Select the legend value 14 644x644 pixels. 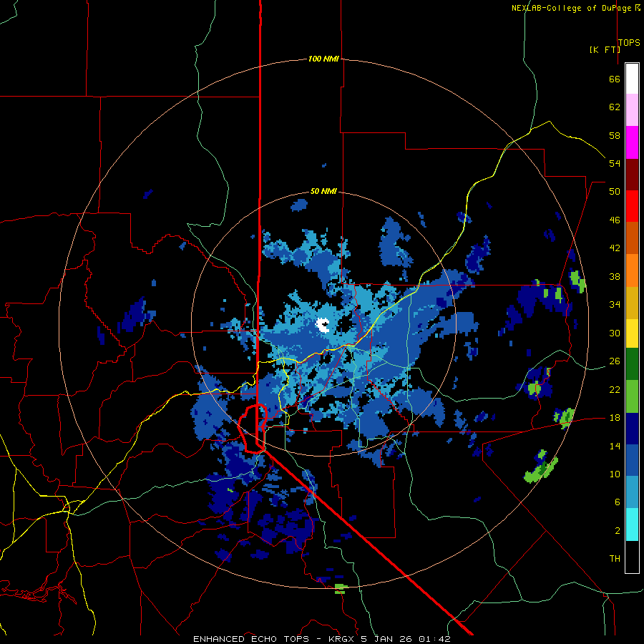(615, 446)
